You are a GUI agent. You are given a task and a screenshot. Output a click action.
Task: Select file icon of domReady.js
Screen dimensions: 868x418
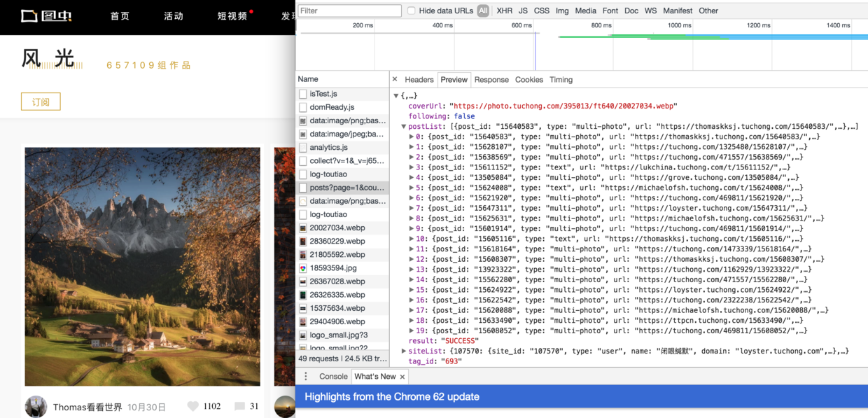(x=303, y=107)
